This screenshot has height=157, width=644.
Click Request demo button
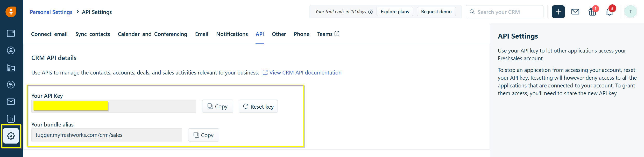coord(436,12)
